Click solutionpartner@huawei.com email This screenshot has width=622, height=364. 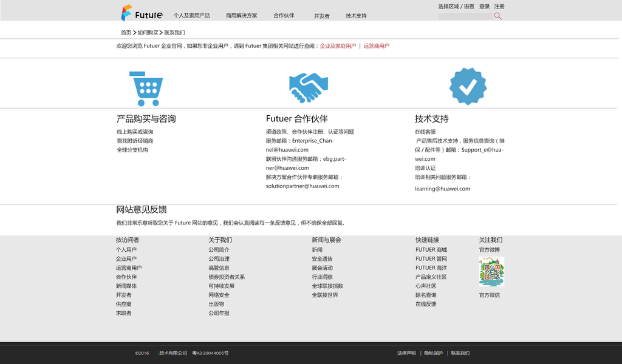302,186
